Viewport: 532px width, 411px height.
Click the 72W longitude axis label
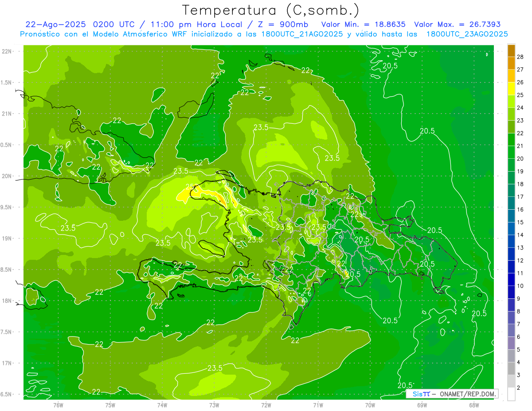pyautogui.click(x=266, y=405)
